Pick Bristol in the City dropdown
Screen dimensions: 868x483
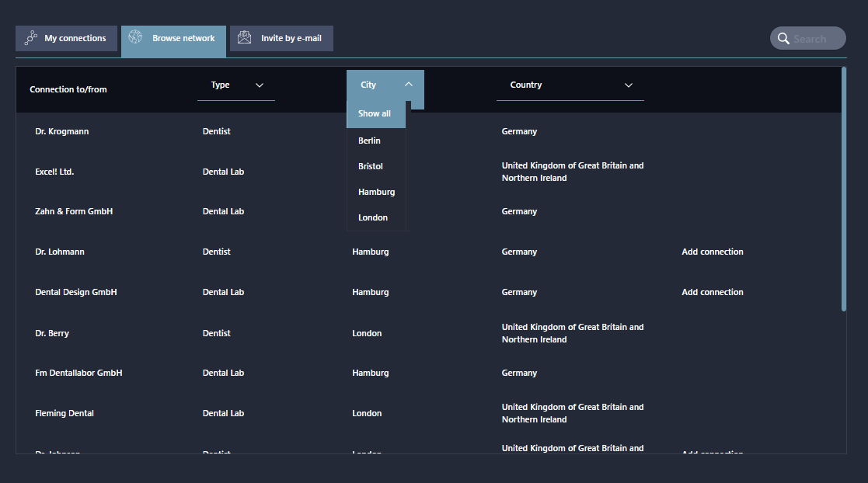tap(371, 166)
